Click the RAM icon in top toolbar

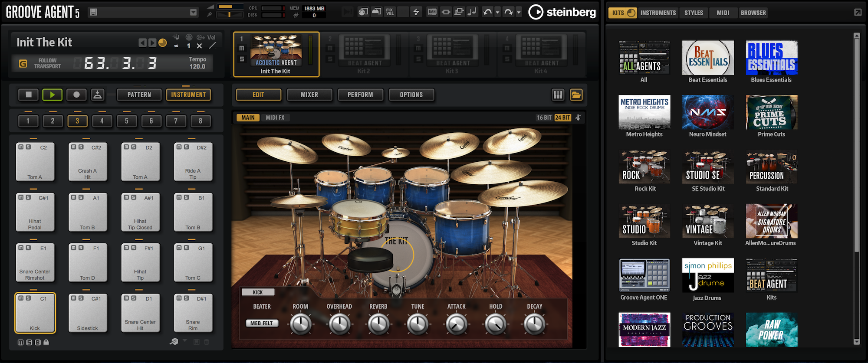[x=432, y=12]
